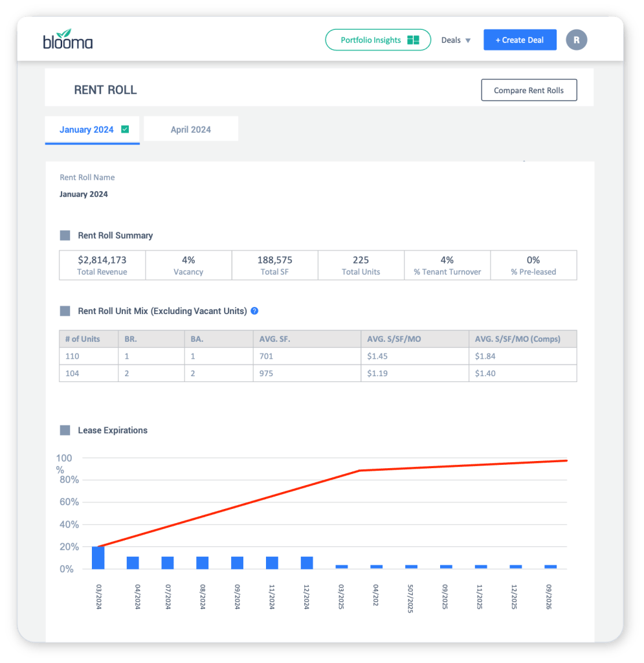Image resolution: width=644 pixels, height=663 pixels.
Task: Expand the Deals dropdown
Action: (x=456, y=40)
